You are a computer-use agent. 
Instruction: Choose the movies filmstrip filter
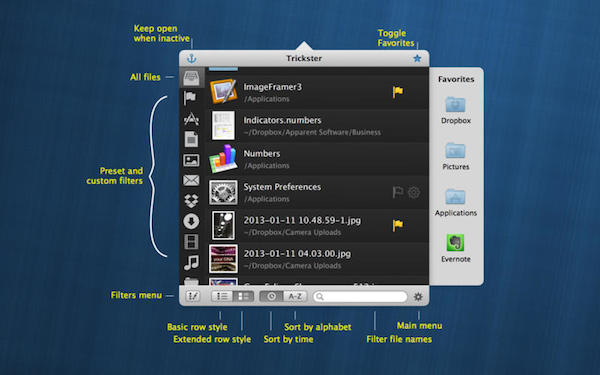tap(191, 242)
